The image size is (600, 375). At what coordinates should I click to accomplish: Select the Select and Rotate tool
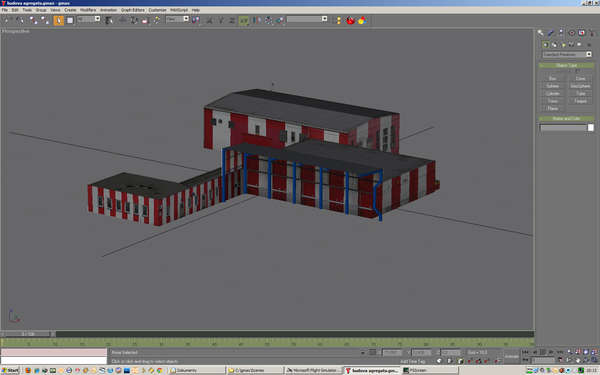134,20
